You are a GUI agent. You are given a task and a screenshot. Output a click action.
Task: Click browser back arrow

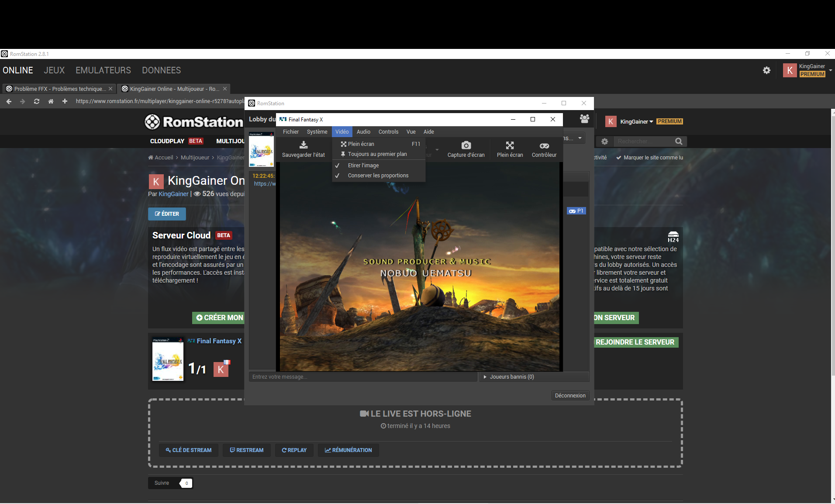click(9, 101)
